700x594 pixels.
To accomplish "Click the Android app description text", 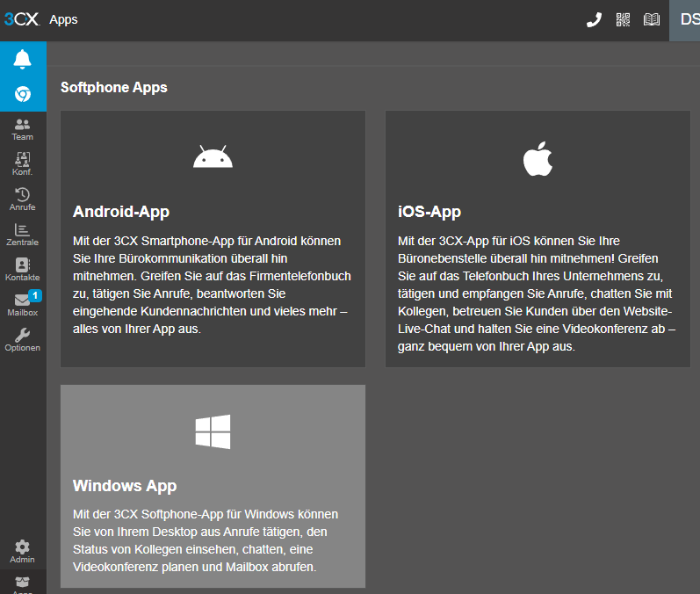I will (212, 285).
